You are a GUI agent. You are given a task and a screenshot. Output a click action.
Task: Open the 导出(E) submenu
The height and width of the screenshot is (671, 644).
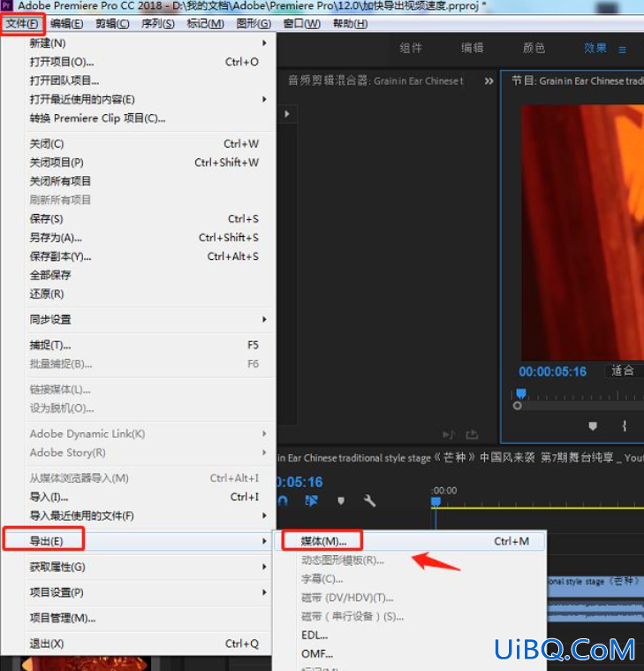coord(148,541)
